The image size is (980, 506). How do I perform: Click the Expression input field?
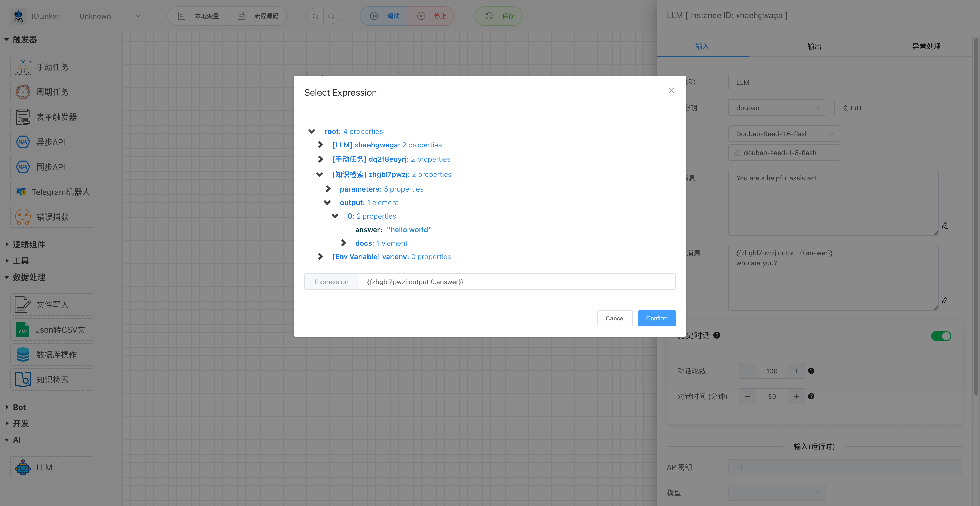point(517,282)
